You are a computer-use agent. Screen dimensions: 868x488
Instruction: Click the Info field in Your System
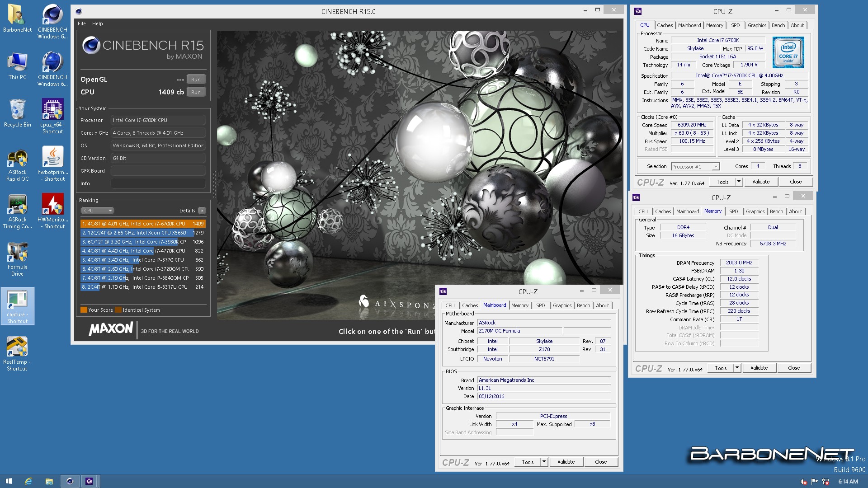click(x=158, y=183)
